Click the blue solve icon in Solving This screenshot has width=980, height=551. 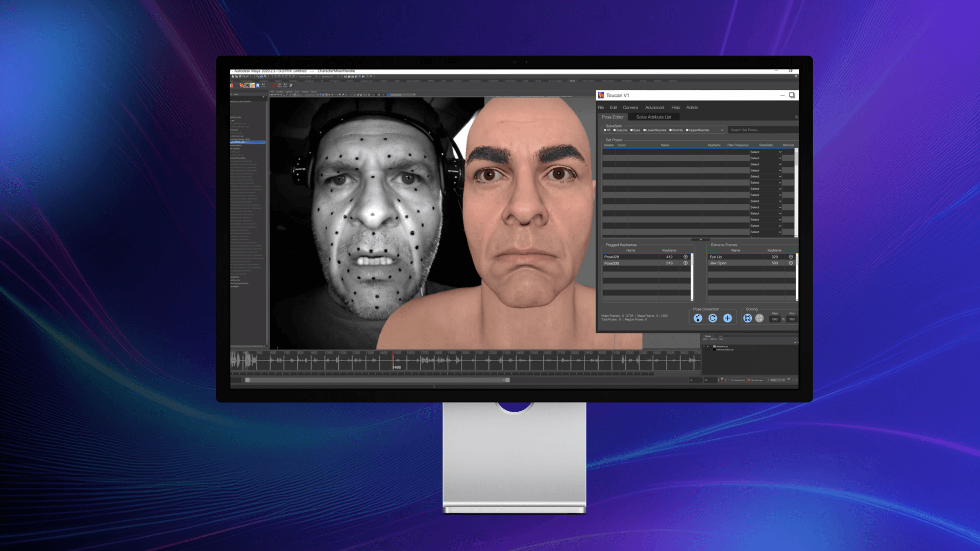coord(747,318)
